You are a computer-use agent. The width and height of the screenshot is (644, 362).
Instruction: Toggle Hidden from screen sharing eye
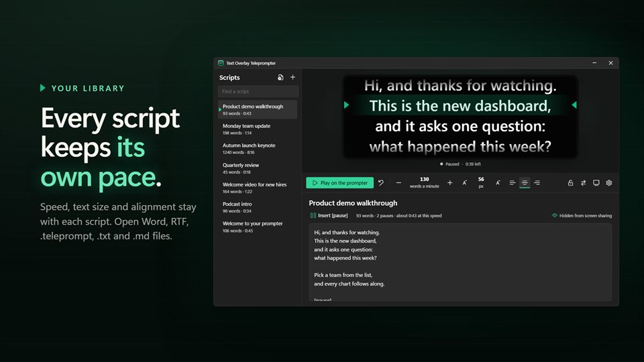(x=582, y=215)
